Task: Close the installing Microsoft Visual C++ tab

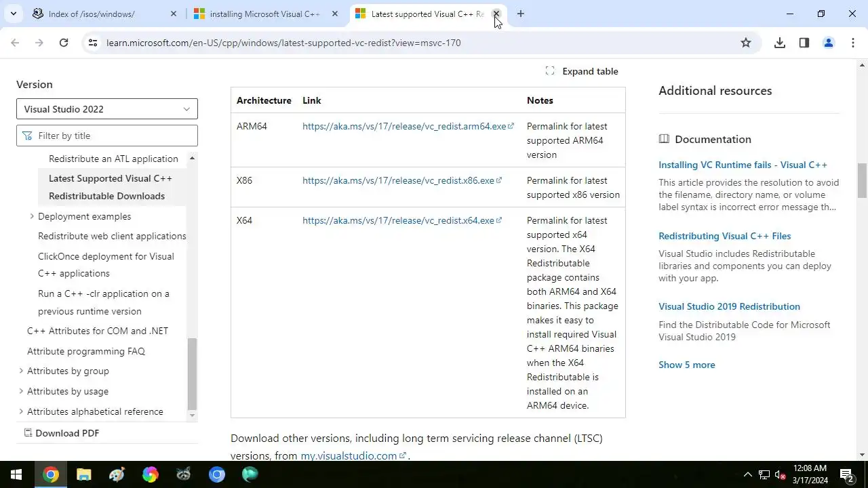Action: [334, 14]
